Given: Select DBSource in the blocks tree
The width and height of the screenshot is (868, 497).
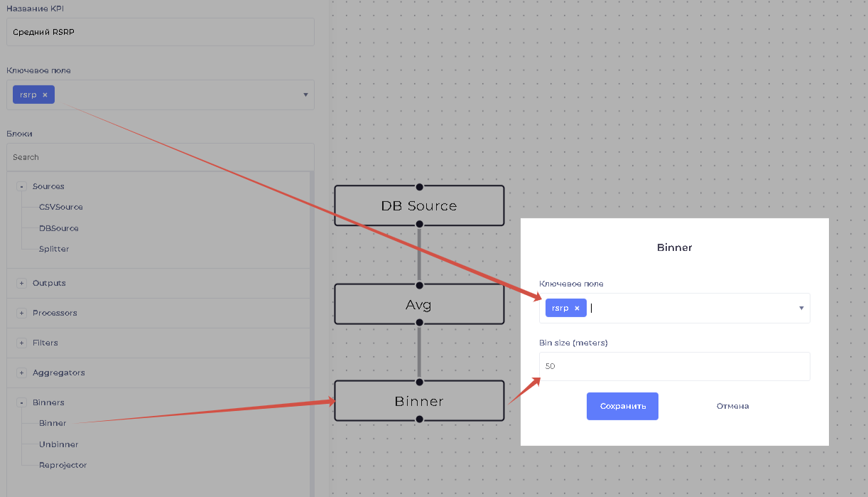Looking at the screenshot, I should (59, 228).
